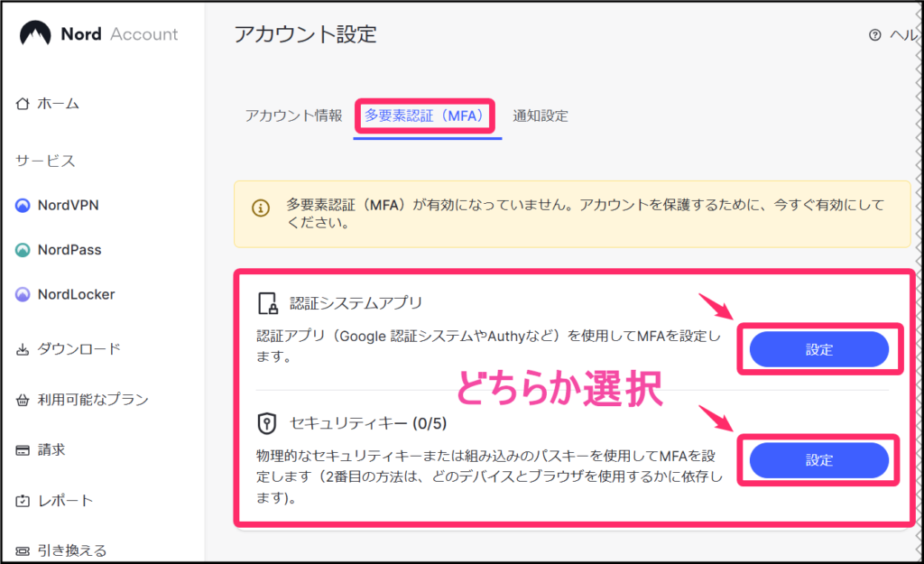Click the ヘルプ link at top right
The image size is (924, 564).
903,35
